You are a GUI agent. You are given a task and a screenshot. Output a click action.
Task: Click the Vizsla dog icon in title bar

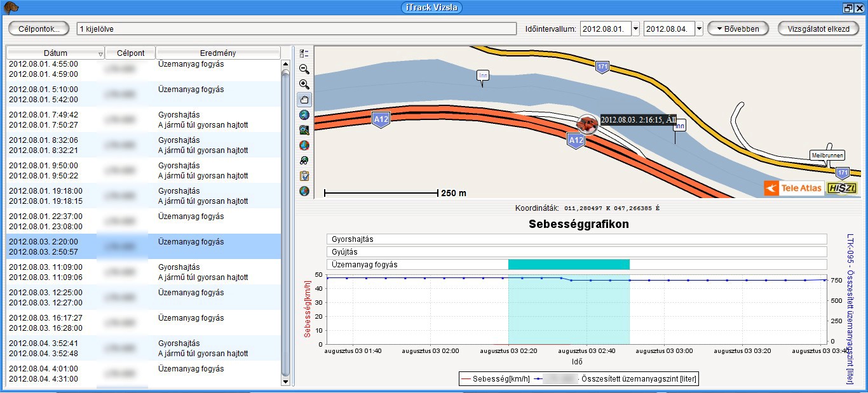(x=10, y=7)
